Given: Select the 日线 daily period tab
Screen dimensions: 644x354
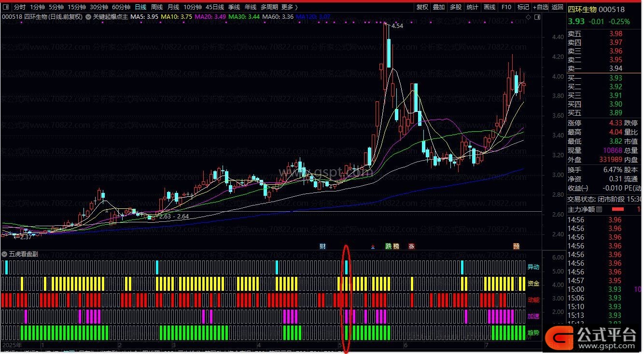Looking at the screenshot, I should (x=140, y=7).
